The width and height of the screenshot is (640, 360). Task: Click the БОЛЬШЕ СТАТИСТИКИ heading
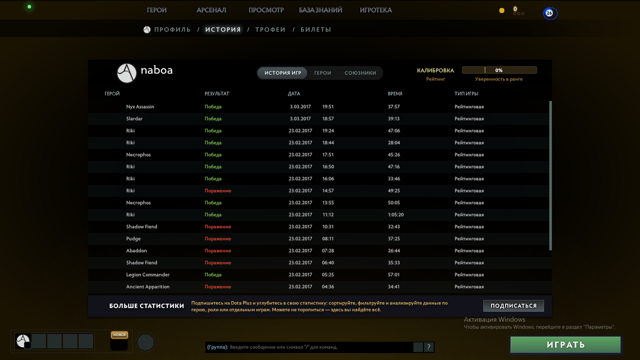147,306
